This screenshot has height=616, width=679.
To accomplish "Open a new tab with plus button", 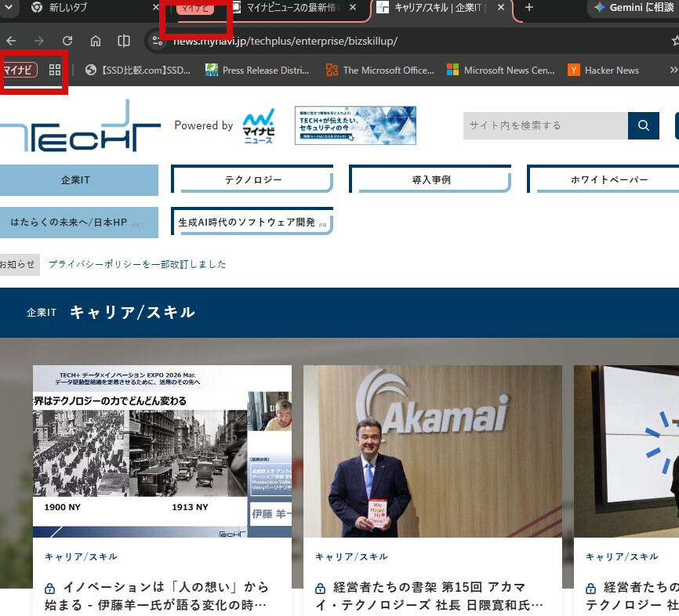I will click(528, 7).
